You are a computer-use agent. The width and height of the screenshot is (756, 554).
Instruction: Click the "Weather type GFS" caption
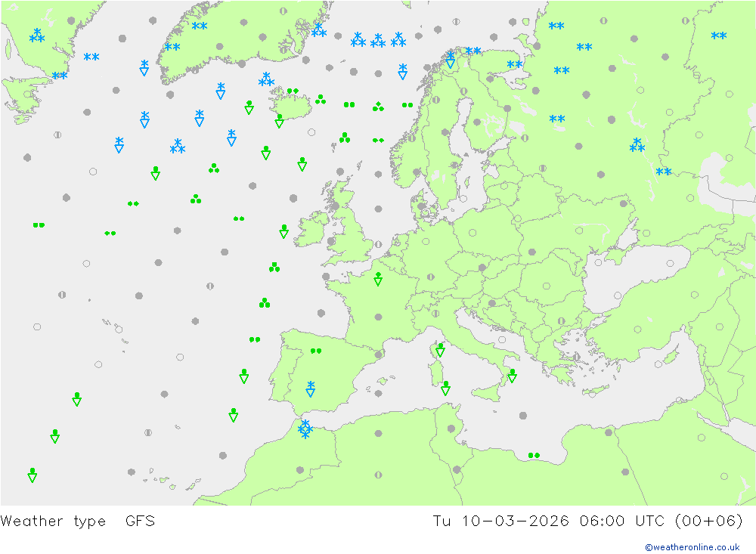(78, 521)
